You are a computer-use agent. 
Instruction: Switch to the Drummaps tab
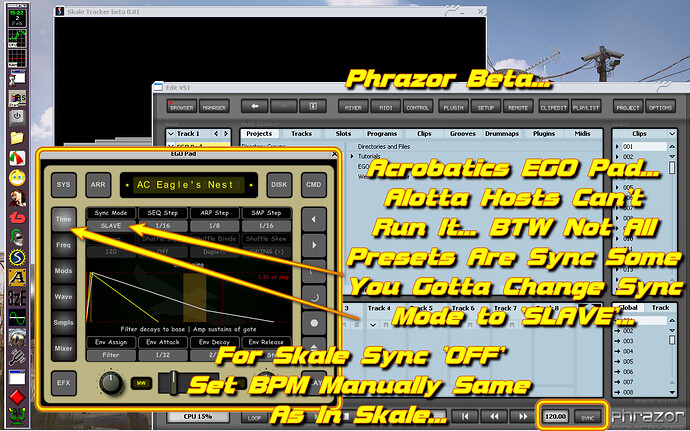click(502, 133)
